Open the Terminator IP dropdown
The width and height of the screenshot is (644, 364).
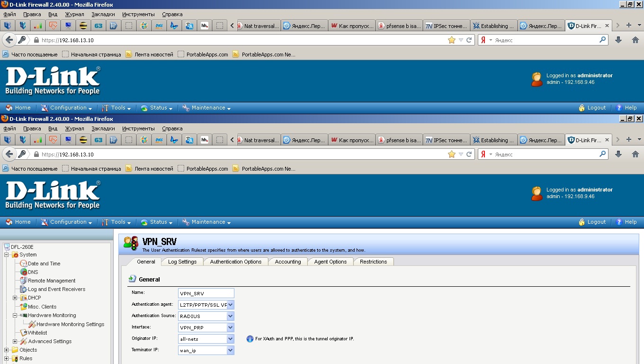(230, 350)
